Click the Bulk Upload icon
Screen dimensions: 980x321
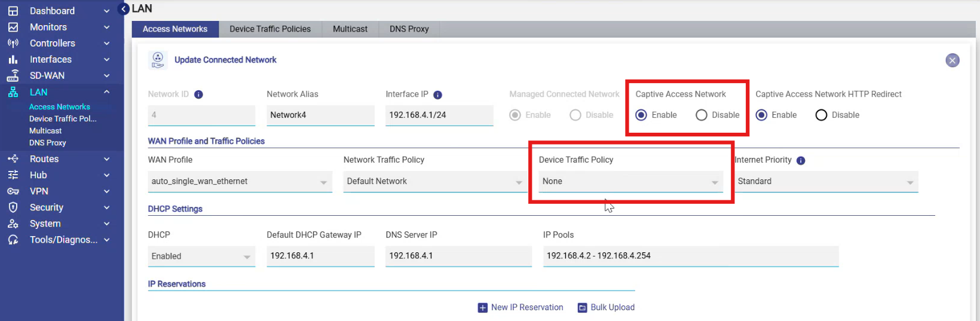pyautogui.click(x=582, y=308)
